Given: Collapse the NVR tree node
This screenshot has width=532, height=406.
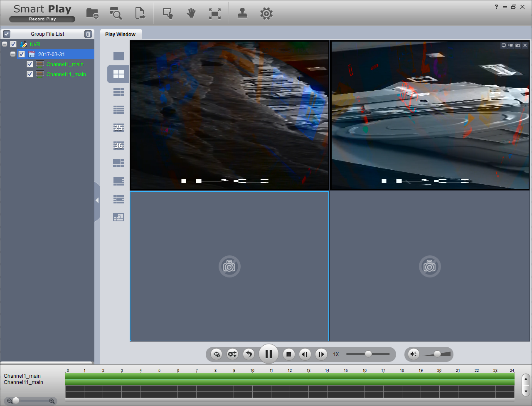Looking at the screenshot, I should 5,44.
